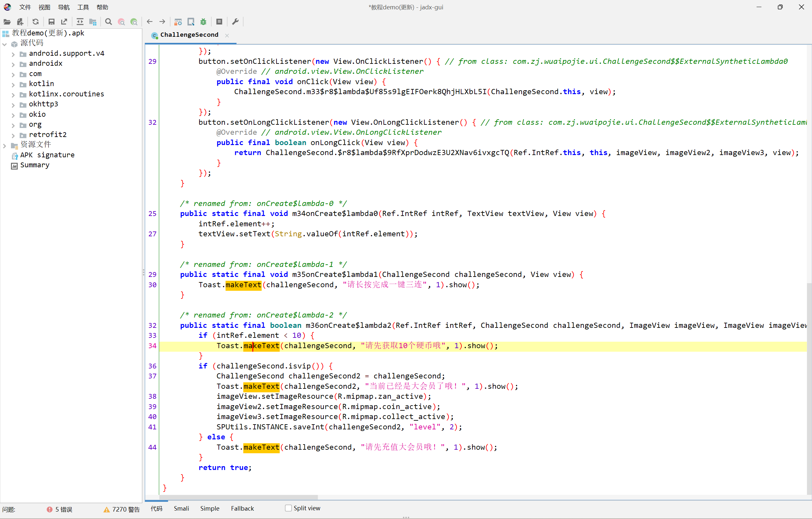Expand the okio package

point(13,115)
